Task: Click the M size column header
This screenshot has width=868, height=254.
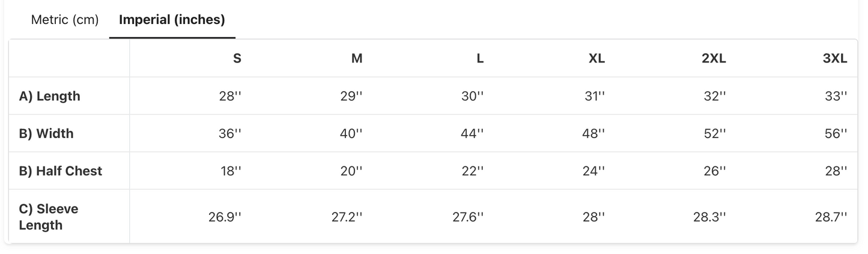Action: 357,59
